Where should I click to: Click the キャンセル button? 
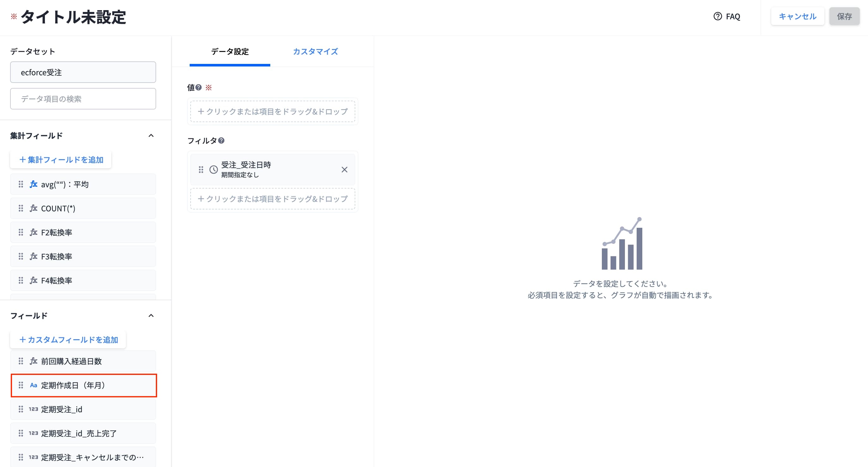(797, 16)
